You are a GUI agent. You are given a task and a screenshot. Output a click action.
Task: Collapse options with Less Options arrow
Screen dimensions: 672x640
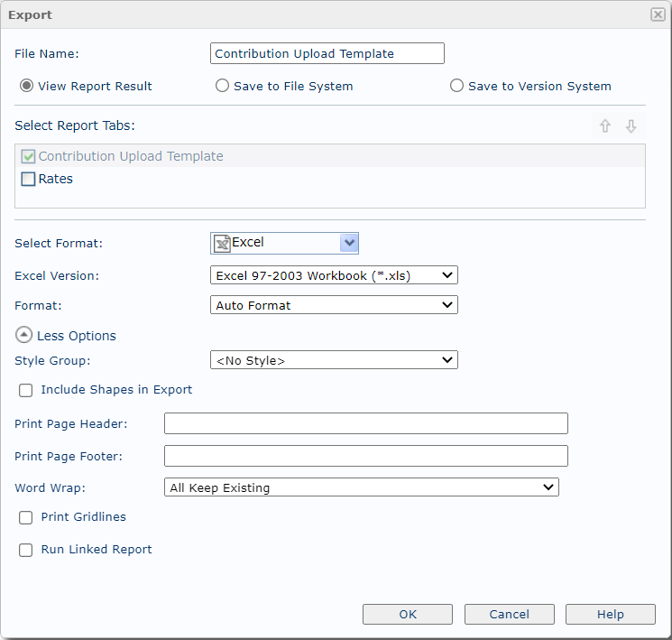[23, 335]
